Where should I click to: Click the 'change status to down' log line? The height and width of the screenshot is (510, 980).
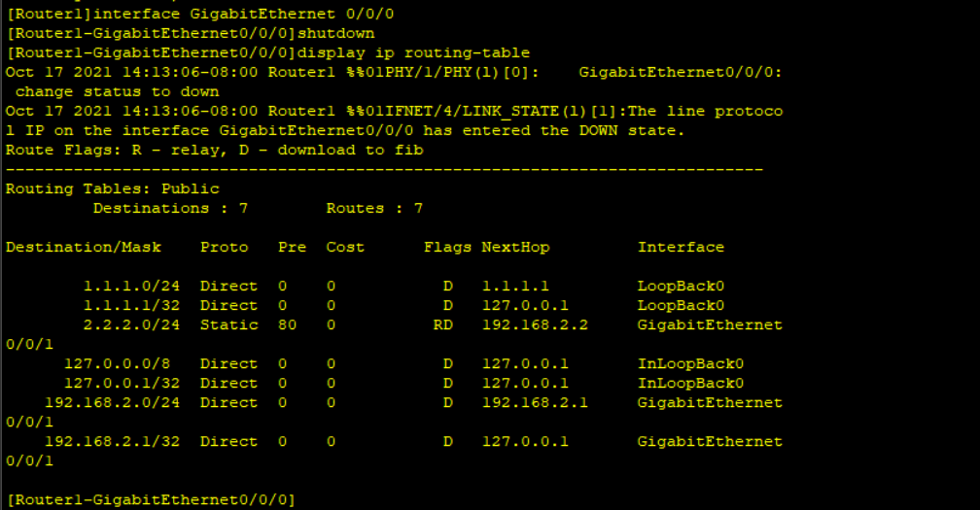117,91
